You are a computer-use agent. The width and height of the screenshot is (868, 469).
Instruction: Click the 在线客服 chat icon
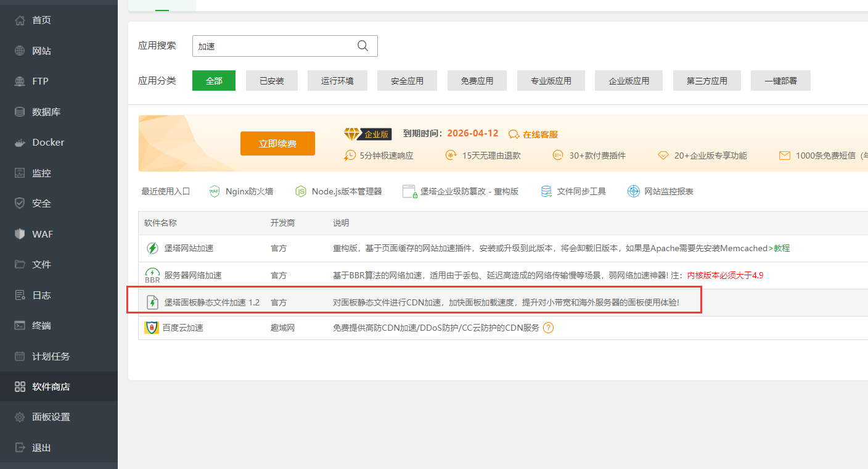pyautogui.click(x=514, y=134)
